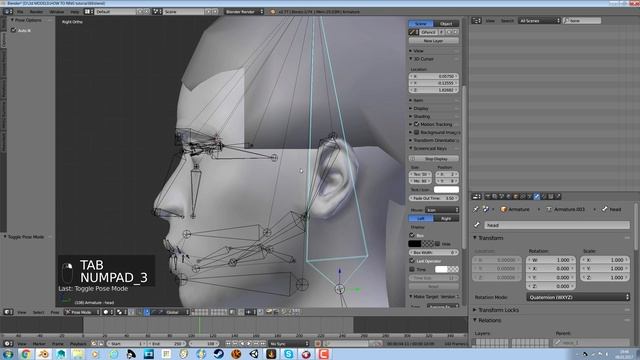Select the Right mouse position toggle
640x360 pixels.
[x=446, y=219]
